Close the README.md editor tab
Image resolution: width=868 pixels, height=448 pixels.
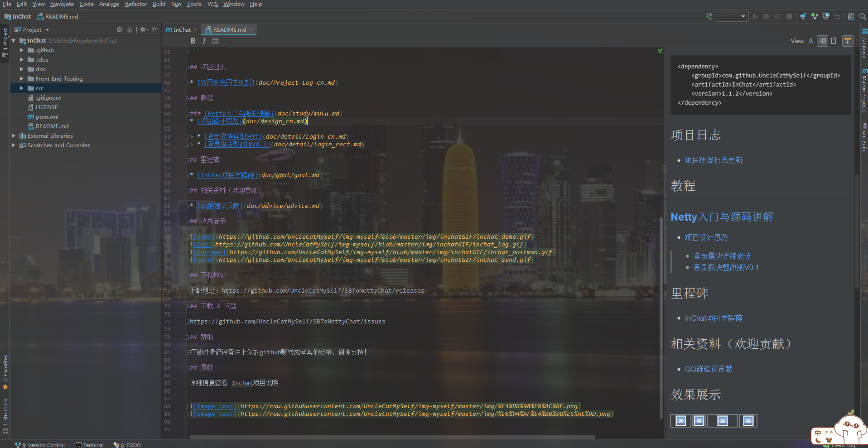point(251,30)
